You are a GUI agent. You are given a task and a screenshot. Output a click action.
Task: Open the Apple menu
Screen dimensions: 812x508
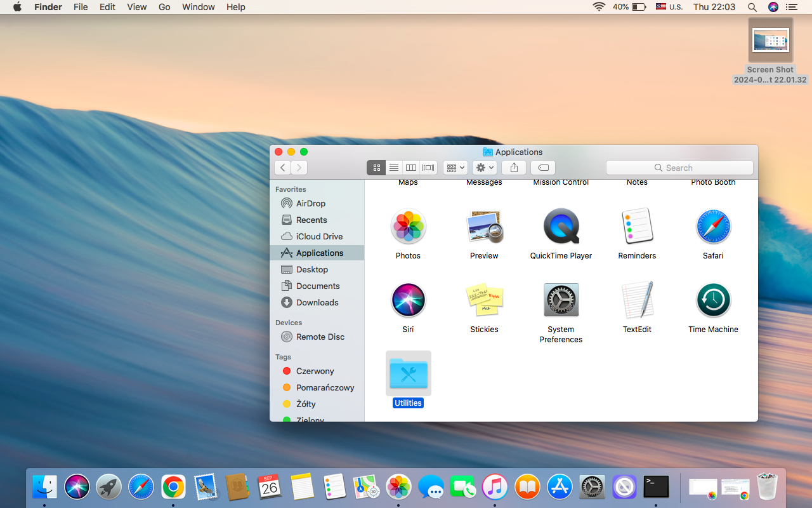pos(17,7)
